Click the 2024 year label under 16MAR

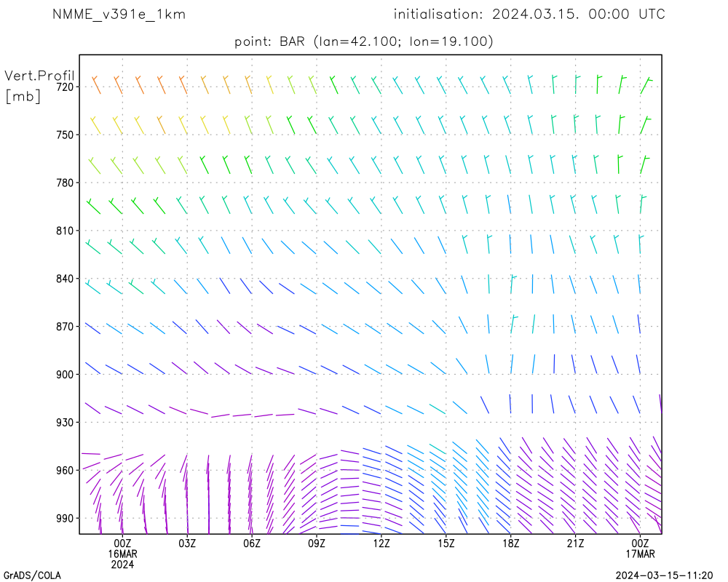122,565
